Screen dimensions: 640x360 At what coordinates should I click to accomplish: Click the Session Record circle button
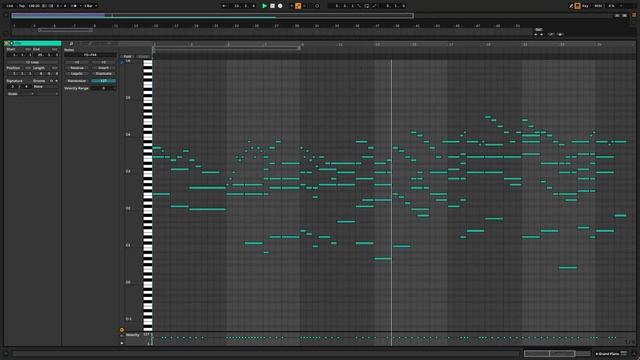(x=317, y=6)
